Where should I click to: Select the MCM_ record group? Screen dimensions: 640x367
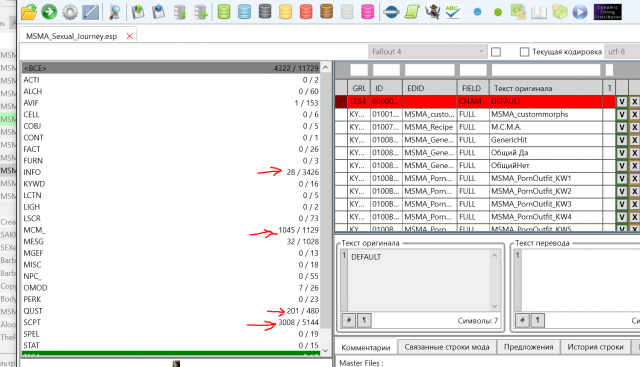(x=171, y=230)
